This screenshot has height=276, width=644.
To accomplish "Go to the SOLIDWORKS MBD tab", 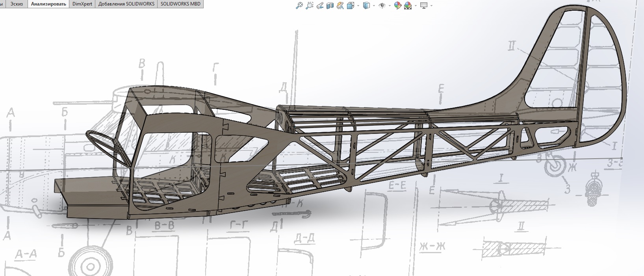I will [x=180, y=4].
